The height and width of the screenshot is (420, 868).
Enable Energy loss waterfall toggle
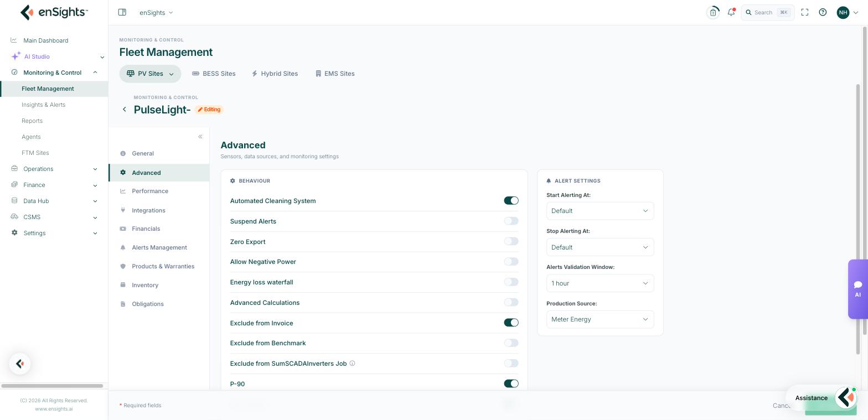pyautogui.click(x=511, y=282)
